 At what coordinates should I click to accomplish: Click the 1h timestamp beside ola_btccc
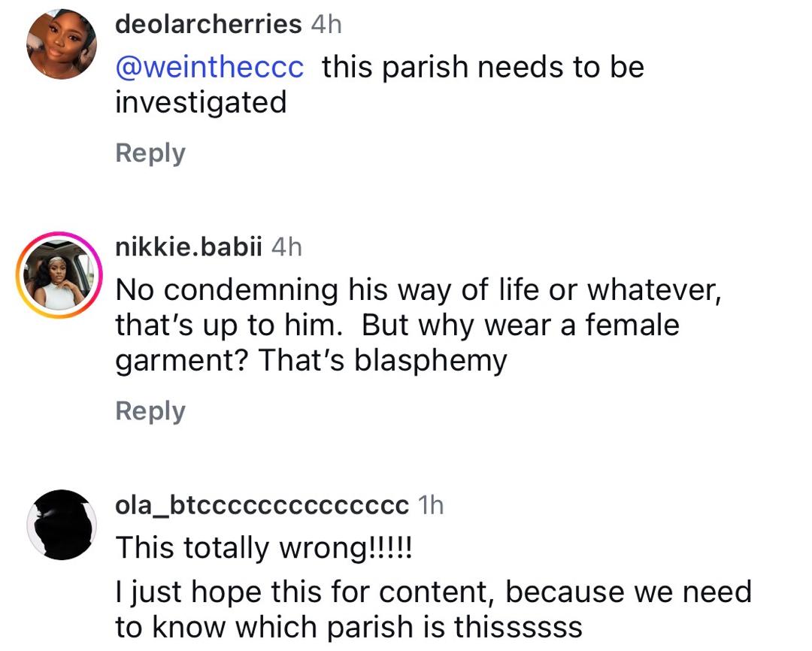coord(430,505)
